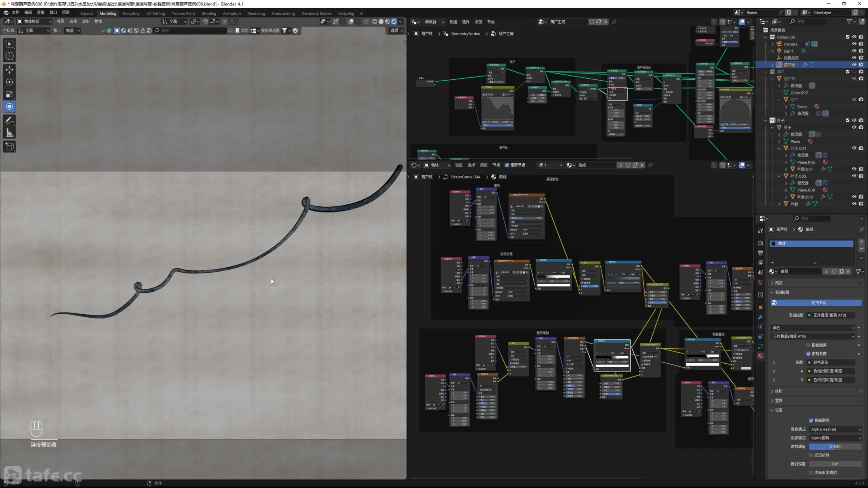Hide the Camera object in outliner
This screenshot has width=868, height=488.
click(854, 44)
